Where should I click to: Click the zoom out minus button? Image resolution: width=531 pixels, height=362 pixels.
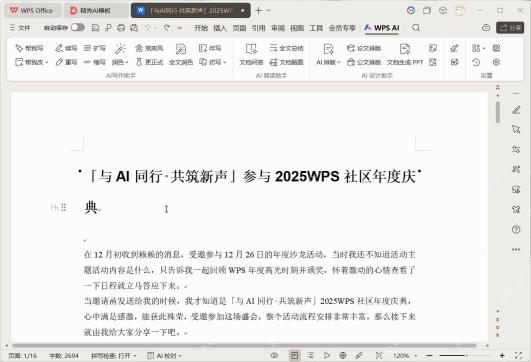click(x=429, y=355)
